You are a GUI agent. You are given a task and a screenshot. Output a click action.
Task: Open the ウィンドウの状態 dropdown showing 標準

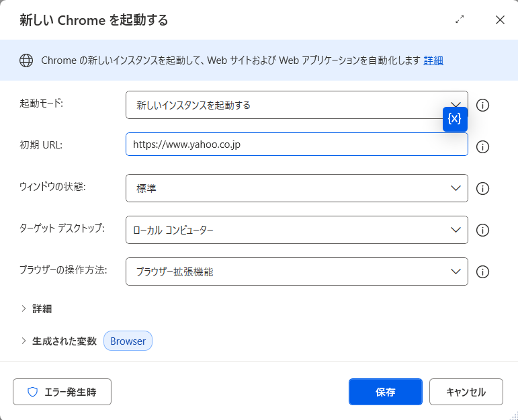pos(296,188)
